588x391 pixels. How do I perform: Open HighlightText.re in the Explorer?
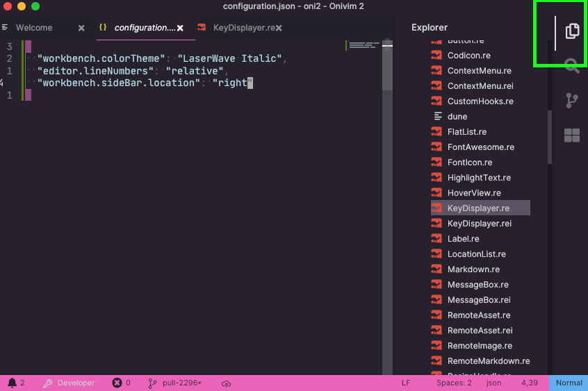(479, 178)
